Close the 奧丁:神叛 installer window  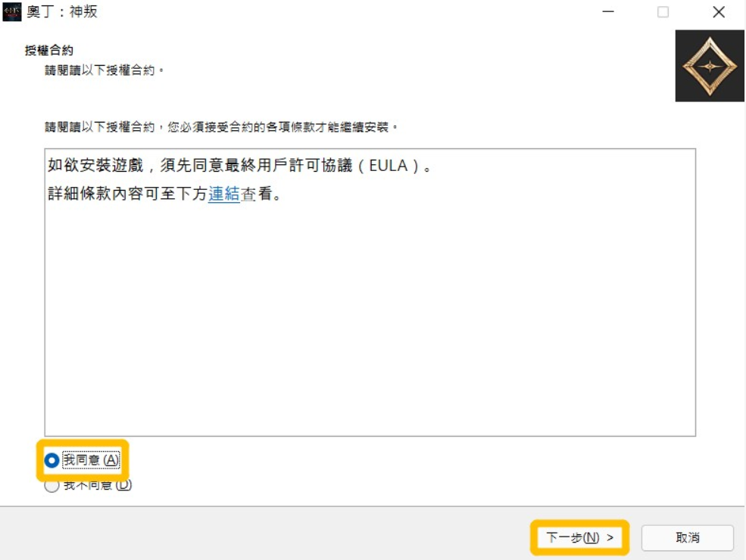tap(719, 12)
